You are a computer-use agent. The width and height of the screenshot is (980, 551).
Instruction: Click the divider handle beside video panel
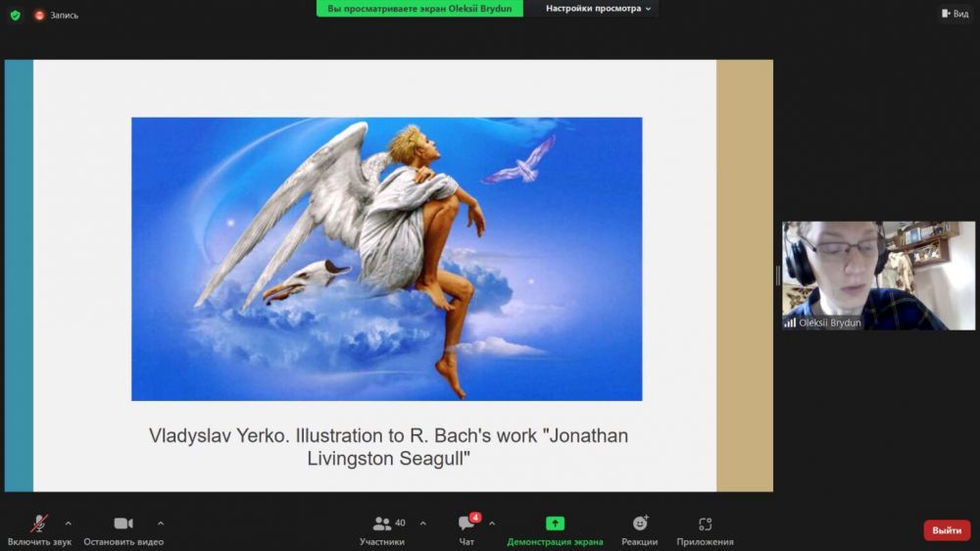(778, 275)
